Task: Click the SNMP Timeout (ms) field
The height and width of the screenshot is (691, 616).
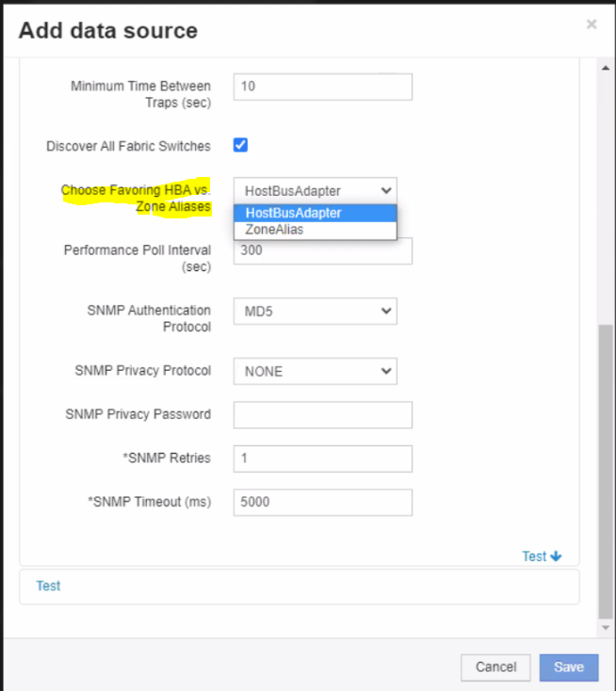Action: click(x=322, y=503)
